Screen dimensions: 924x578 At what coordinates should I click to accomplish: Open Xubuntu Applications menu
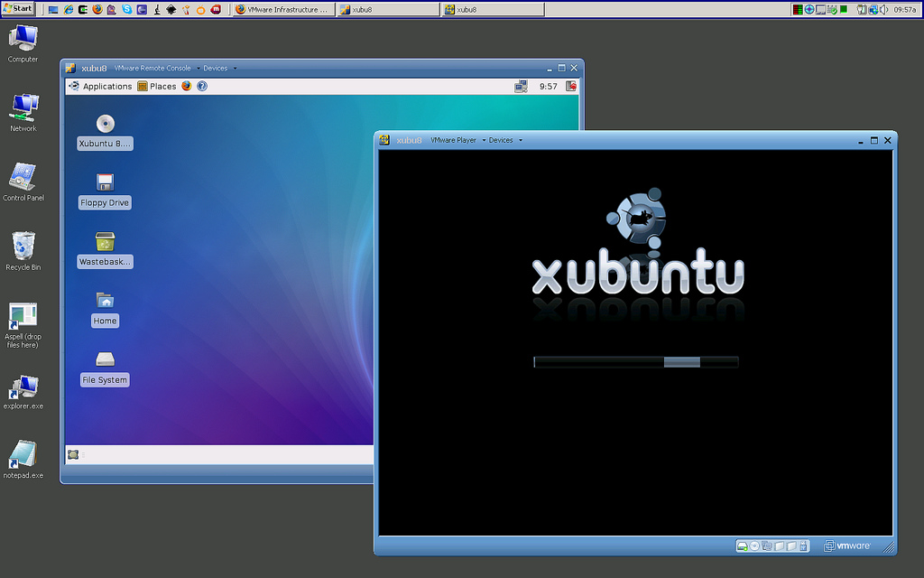(101, 86)
